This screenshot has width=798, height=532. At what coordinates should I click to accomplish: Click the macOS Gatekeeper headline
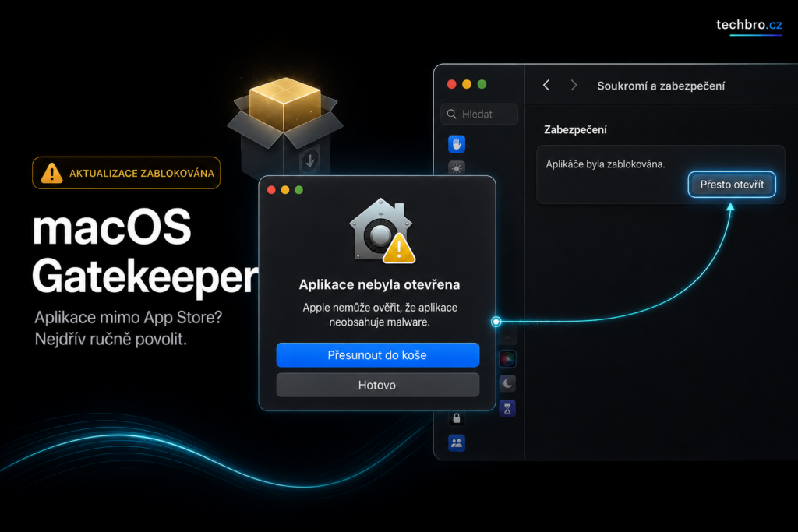tap(145, 252)
